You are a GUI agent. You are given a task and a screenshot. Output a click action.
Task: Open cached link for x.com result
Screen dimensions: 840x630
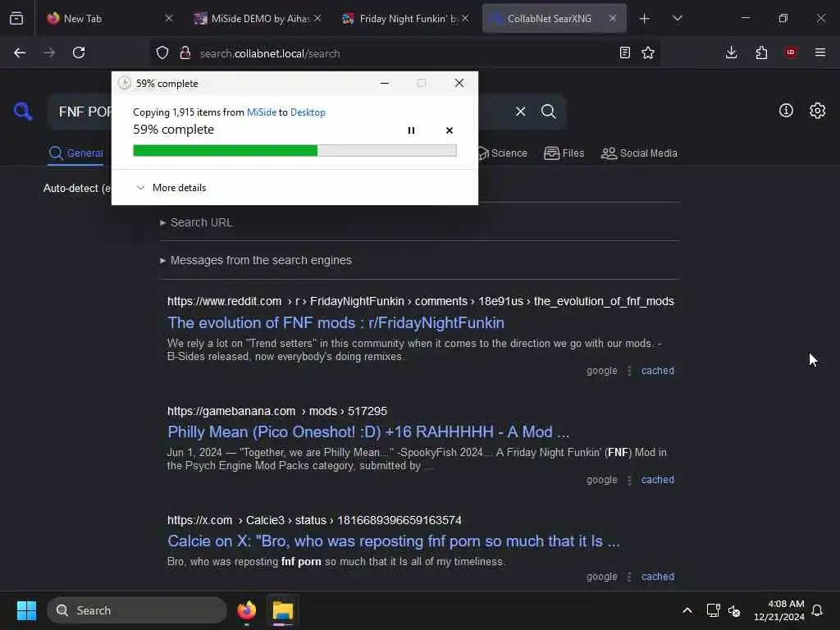pyautogui.click(x=657, y=577)
